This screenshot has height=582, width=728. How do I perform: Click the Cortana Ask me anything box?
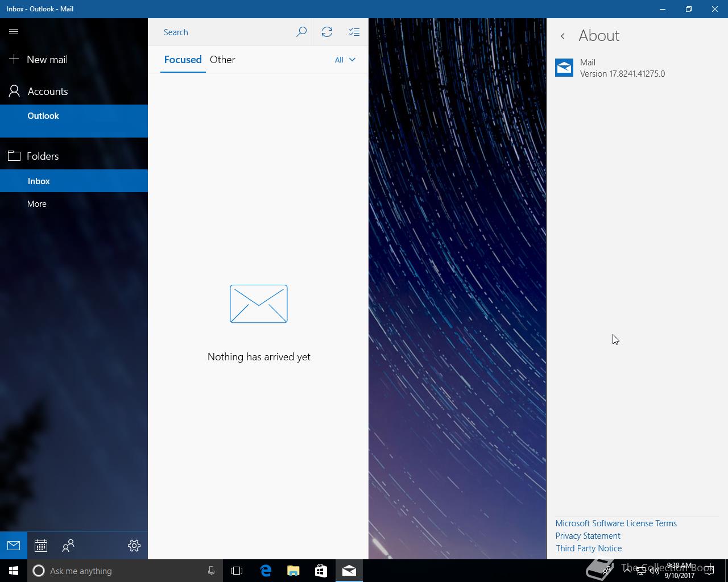pos(125,571)
